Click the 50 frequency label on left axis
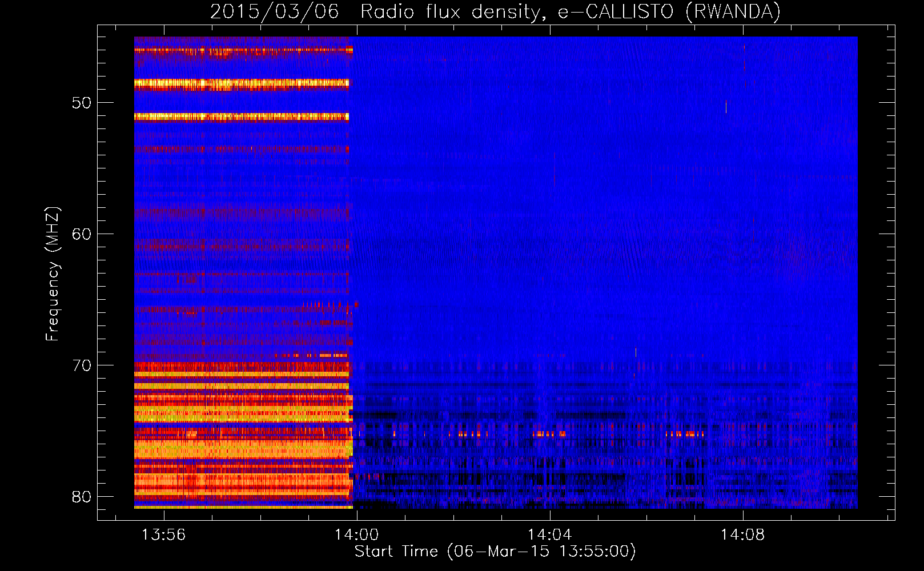Image resolution: width=924 pixels, height=571 pixels. pos(82,103)
